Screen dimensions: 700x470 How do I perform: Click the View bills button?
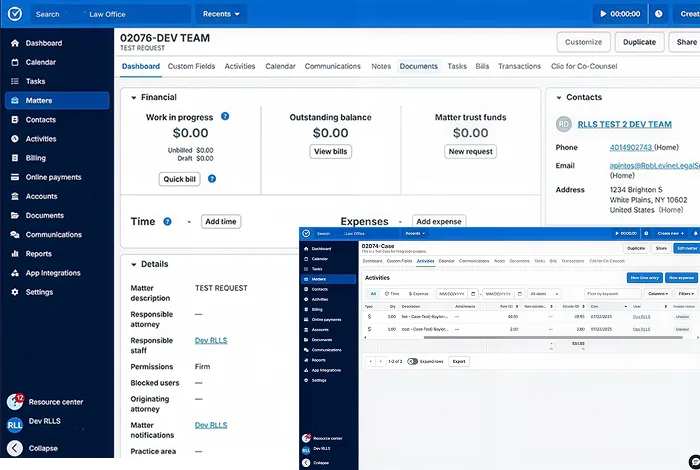pyautogui.click(x=330, y=151)
